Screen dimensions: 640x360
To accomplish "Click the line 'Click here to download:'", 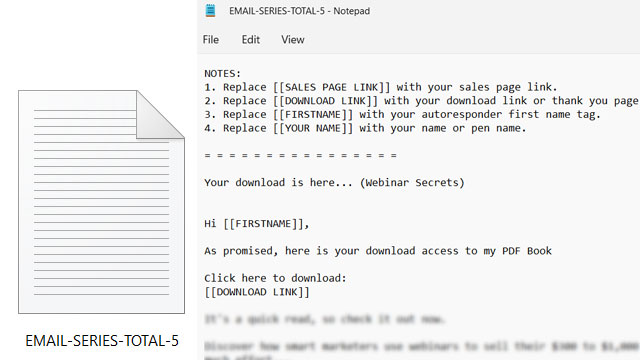I will [x=275, y=278].
